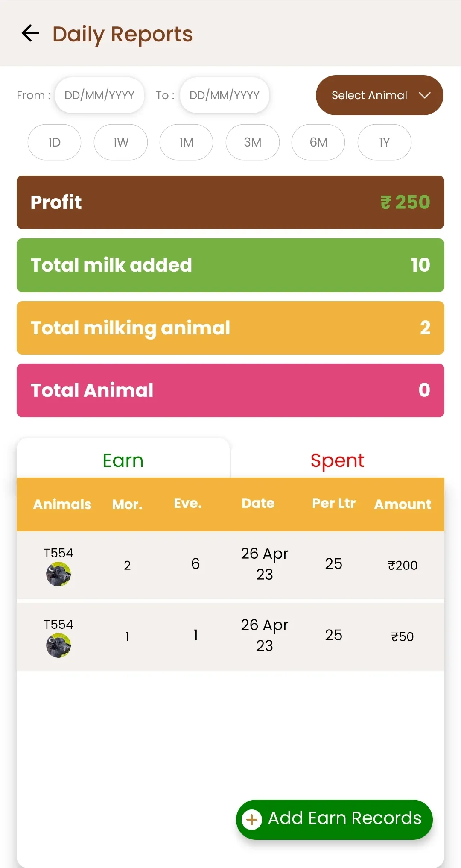Tap the Profit summary card
461x868 pixels.
pos(230,202)
